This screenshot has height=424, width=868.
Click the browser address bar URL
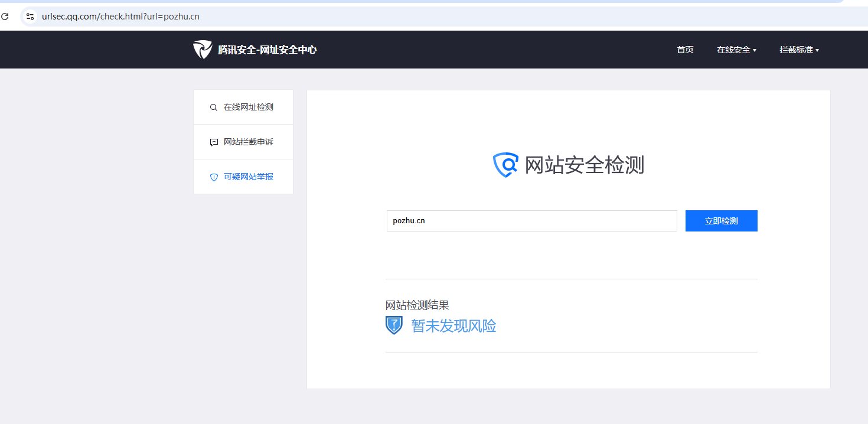click(x=120, y=17)
